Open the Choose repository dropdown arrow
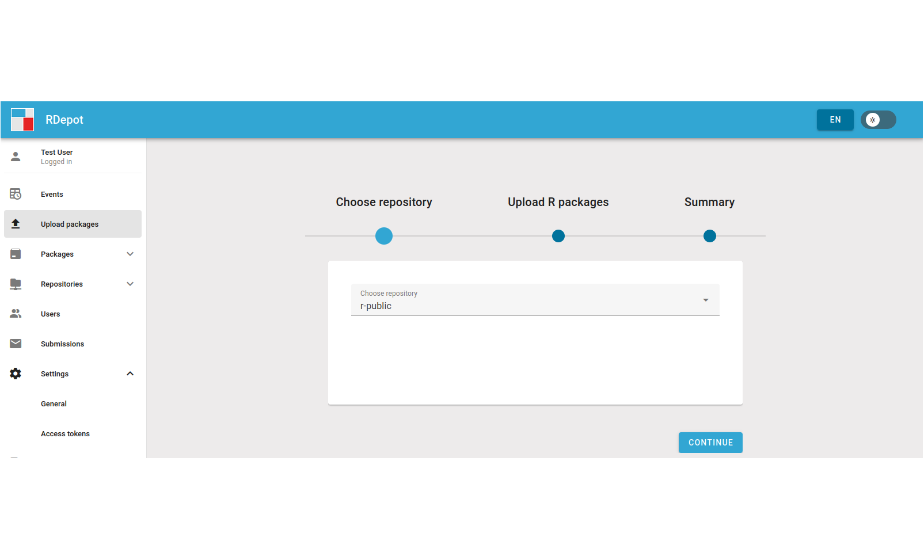The image size is (924, 560). pos(706,300)
